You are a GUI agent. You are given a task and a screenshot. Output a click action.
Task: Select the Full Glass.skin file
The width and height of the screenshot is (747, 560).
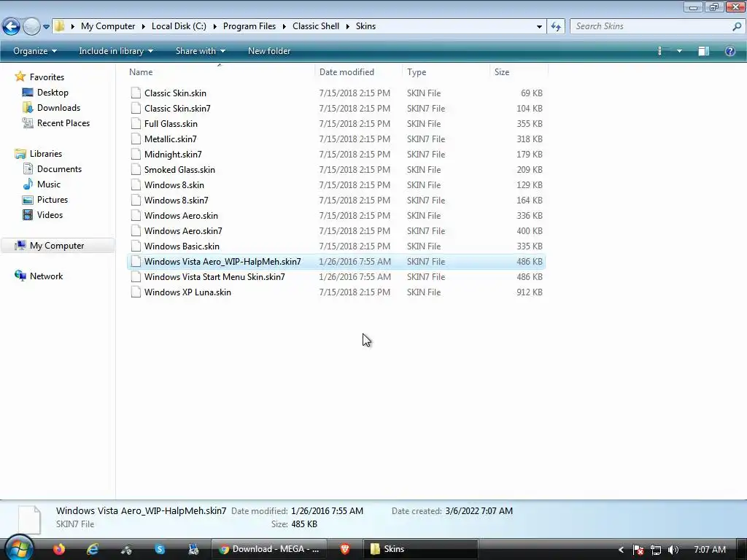336,123
